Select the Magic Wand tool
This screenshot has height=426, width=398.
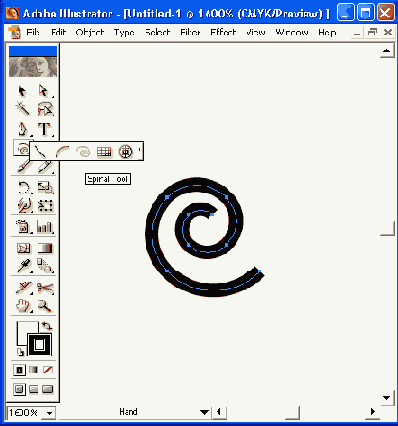pos(23,109)
